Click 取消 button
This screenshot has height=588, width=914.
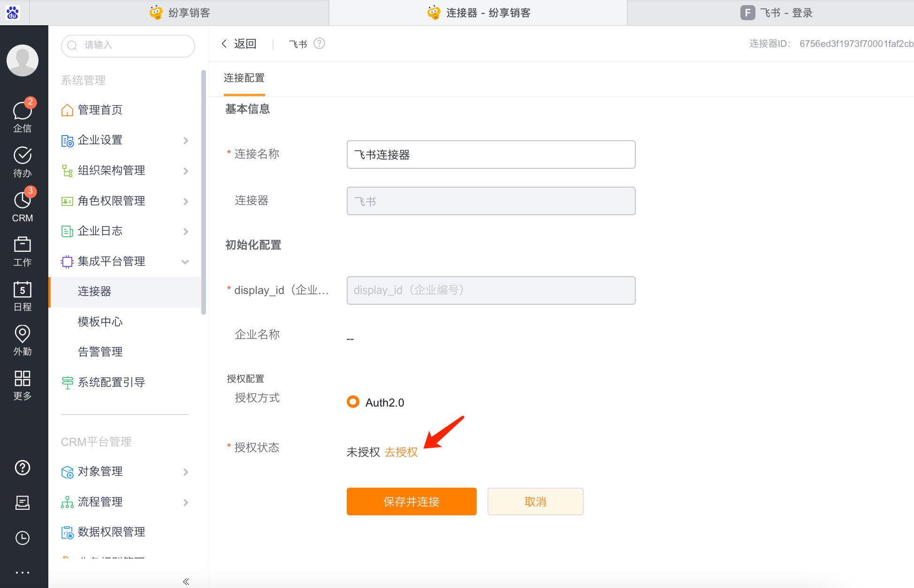tap(535, 502)
